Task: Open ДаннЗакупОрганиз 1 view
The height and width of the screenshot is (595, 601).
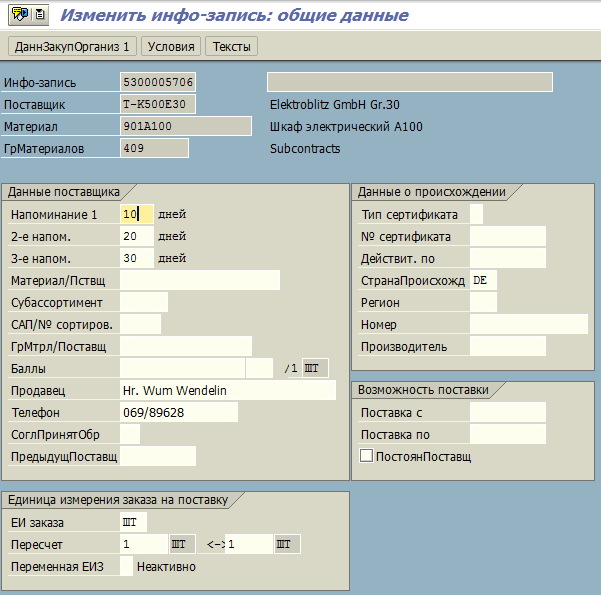Action: pos(72,47)
